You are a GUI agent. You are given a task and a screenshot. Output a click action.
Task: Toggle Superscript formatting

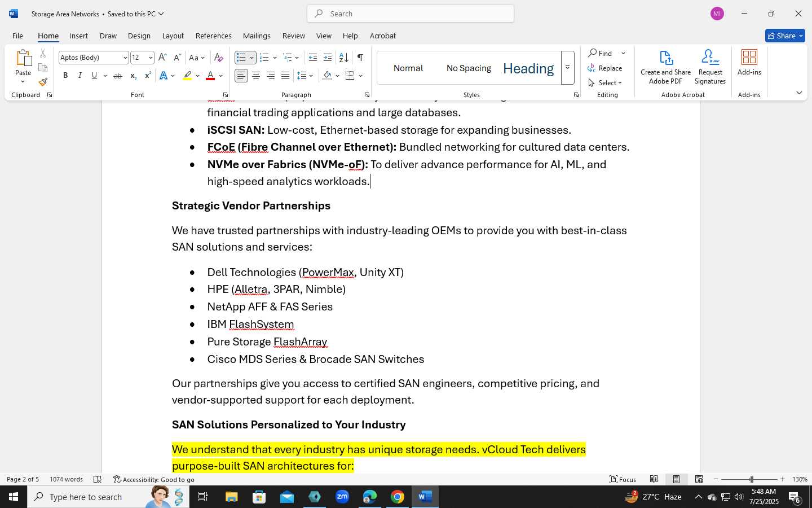tap(148, 76)
